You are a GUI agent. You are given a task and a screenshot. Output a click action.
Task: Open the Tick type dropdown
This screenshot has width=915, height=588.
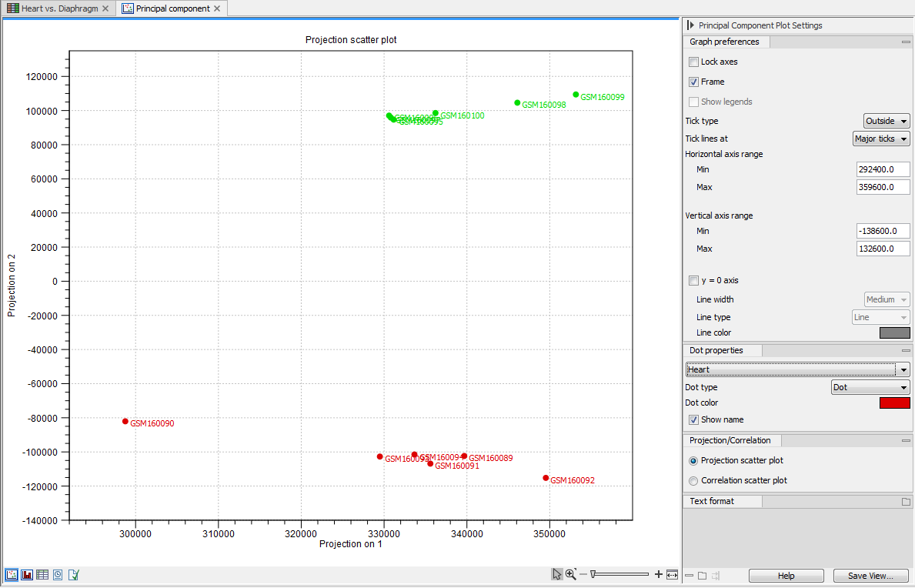pos(887,121)
